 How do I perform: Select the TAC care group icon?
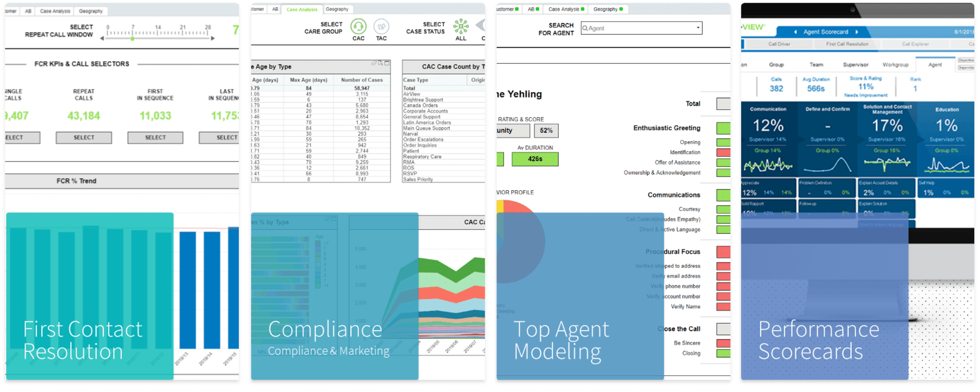pos(381,26)
